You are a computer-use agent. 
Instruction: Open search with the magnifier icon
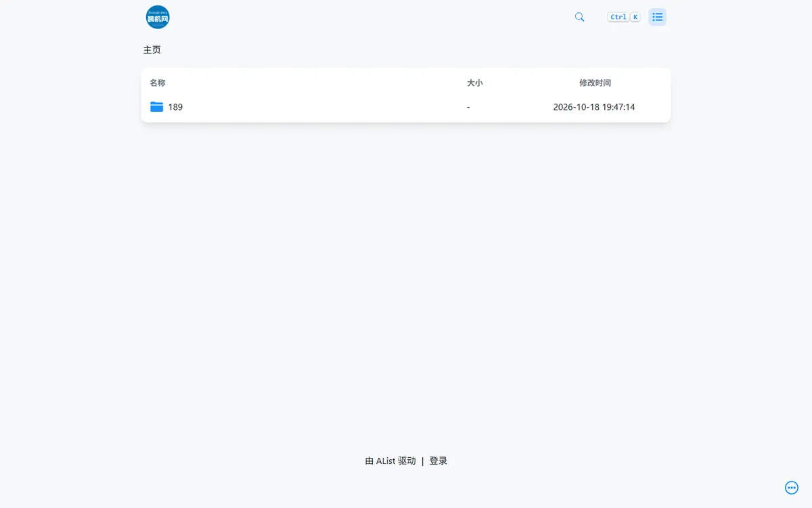(579, 17)
